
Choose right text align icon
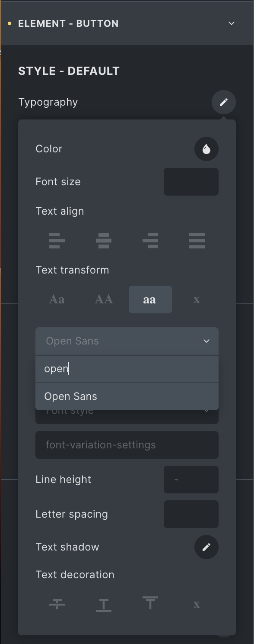coord(150,241)
